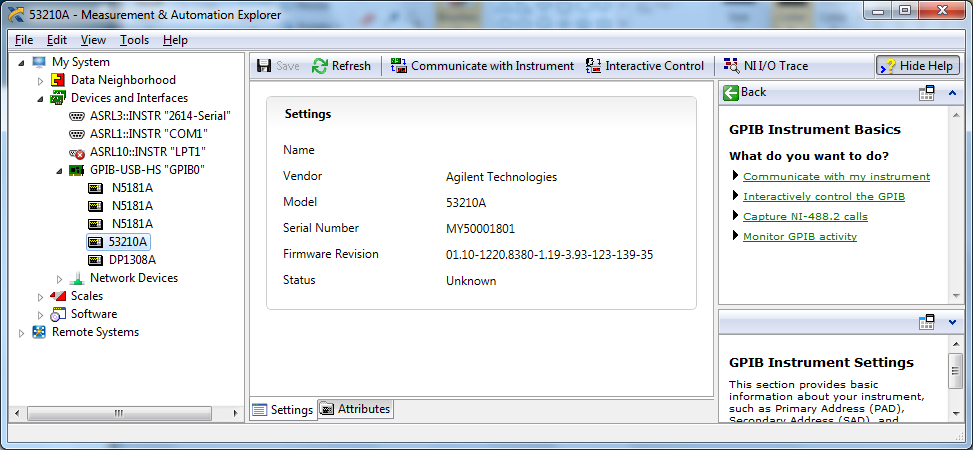Open the View menu
Image resolution: width=973 pixels, height=450 pixels.
pyautogui.click(x=93, y=40)
